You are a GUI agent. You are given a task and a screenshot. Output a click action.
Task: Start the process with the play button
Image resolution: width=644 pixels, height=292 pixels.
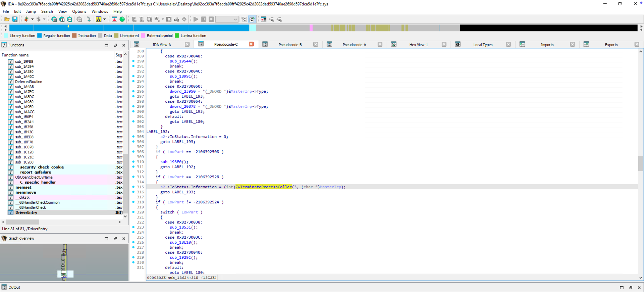click(x=196, y=19)
